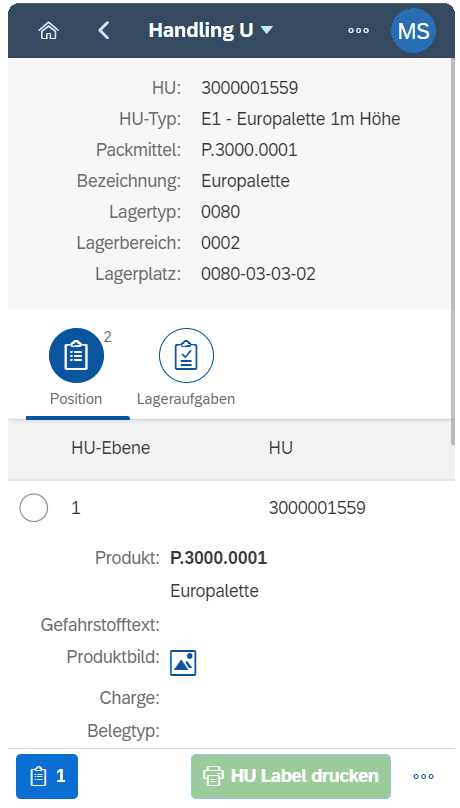The image size is (460, 808).
Task: Open the Produktbild image icon
Action: [183, 662]
